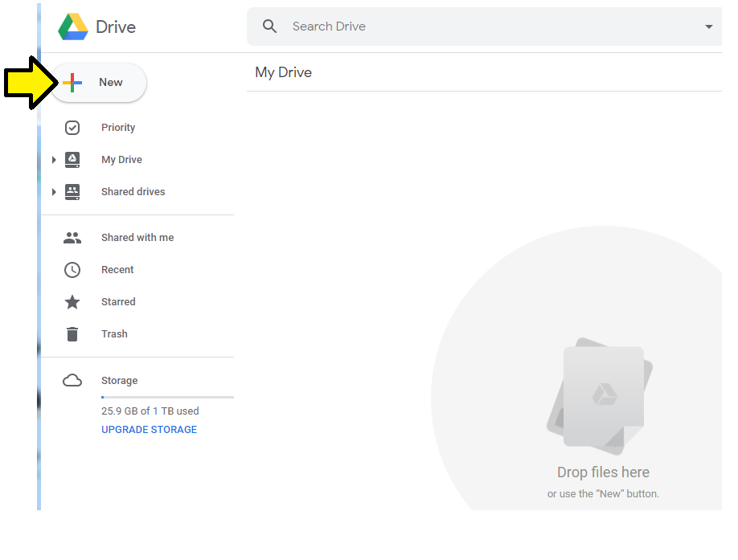Image resolution: width=738 pixels, height=560 pixels.
Task: Click the 25.9 GB of 1 TB used text
Action: tap(150, 411)
